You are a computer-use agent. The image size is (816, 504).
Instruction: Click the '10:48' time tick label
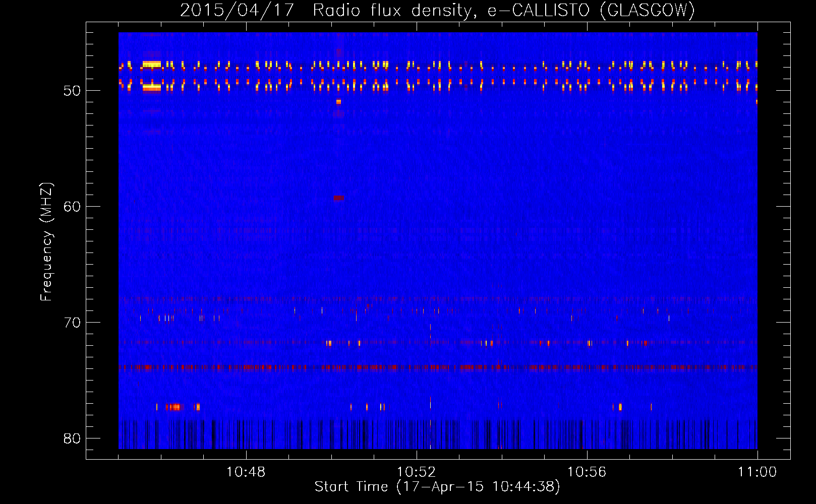(x=246, y=472)
